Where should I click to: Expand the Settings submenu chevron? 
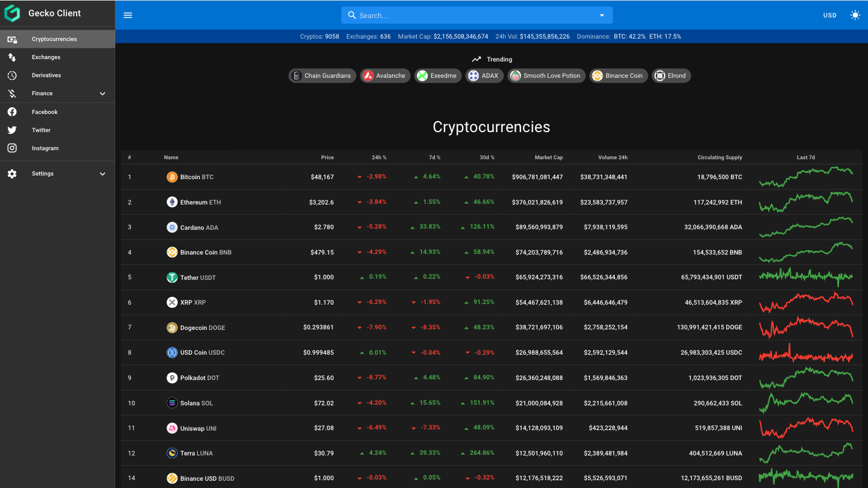point(103,174)
